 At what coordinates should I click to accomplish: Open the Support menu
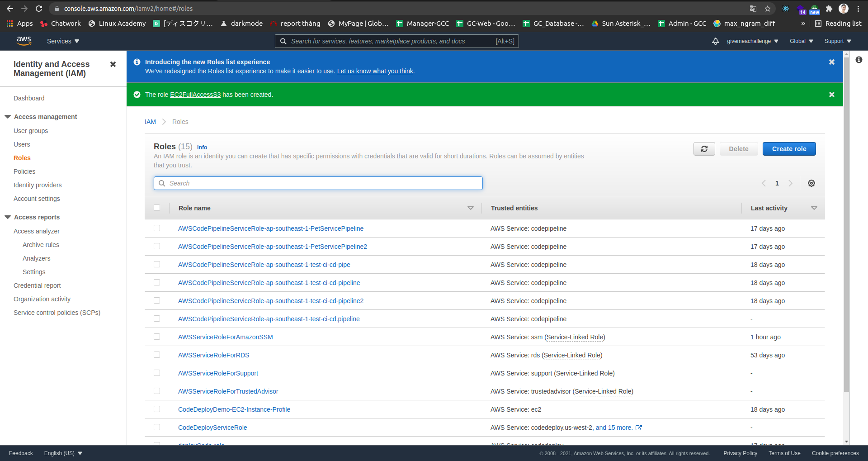tap(836, 41)
